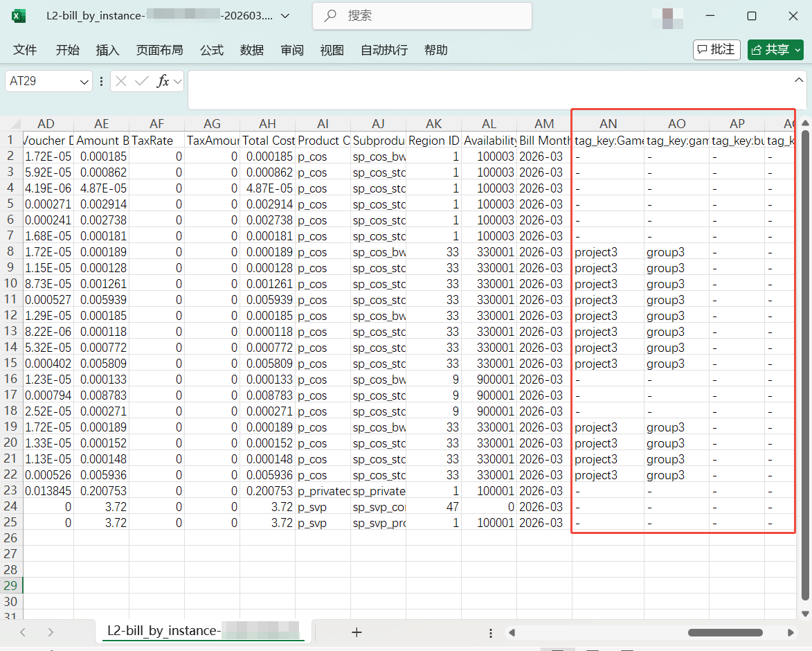Click the next sheet navigation arrow

pyautogui.click(x=51, y=632)
